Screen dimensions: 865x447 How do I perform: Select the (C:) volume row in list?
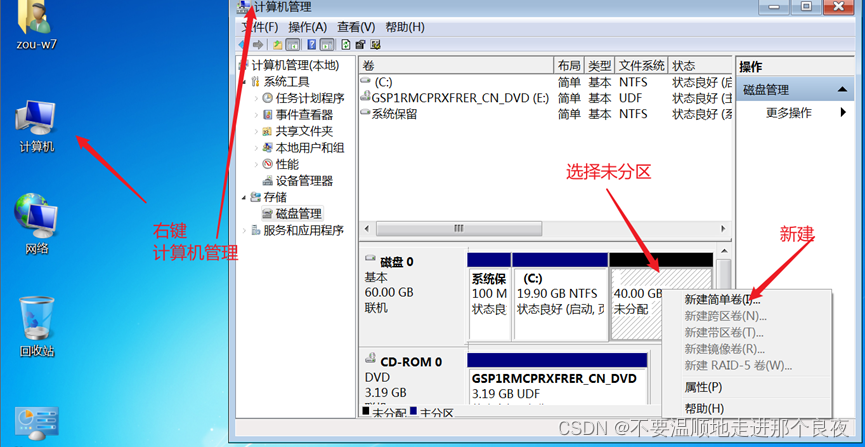click(x=546, y=82)
